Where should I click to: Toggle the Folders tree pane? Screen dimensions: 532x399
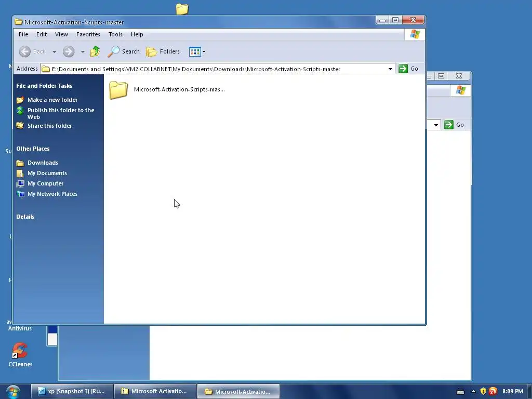pyautogui.click(x=163, y=51)
